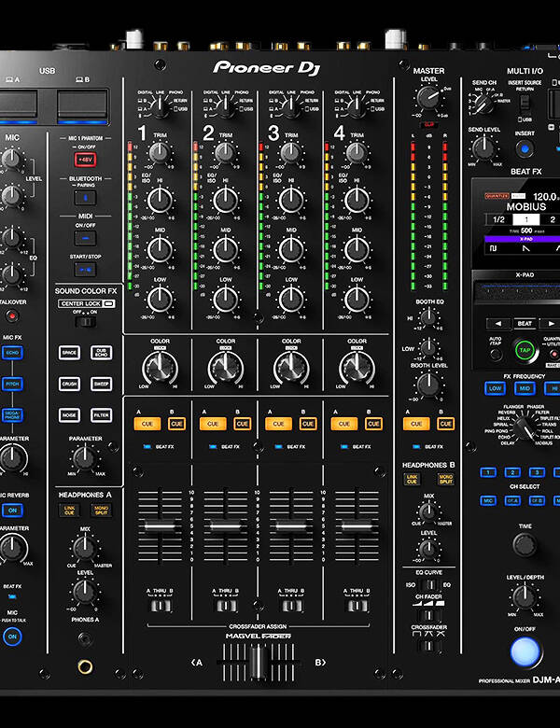Click channel 1 CUE A button
The height and width of the screenshot is (728, 560).
pos(147,424)
